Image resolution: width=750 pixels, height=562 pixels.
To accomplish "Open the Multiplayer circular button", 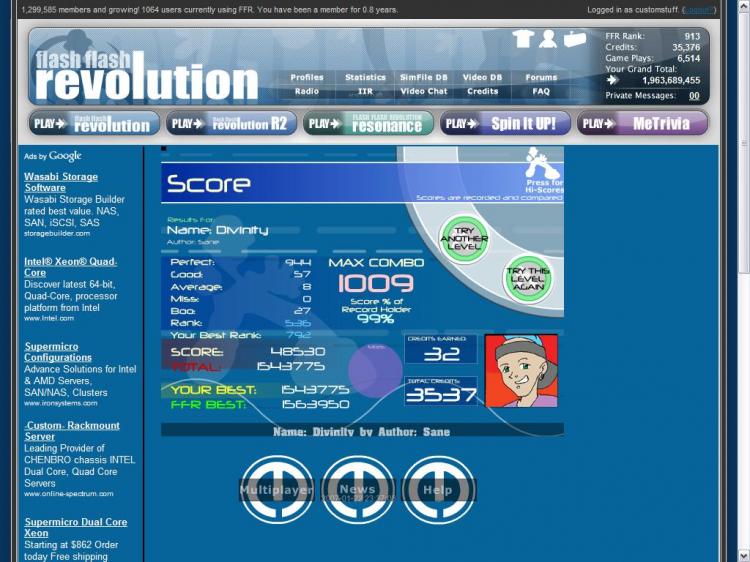I will [x=277, y=490].
